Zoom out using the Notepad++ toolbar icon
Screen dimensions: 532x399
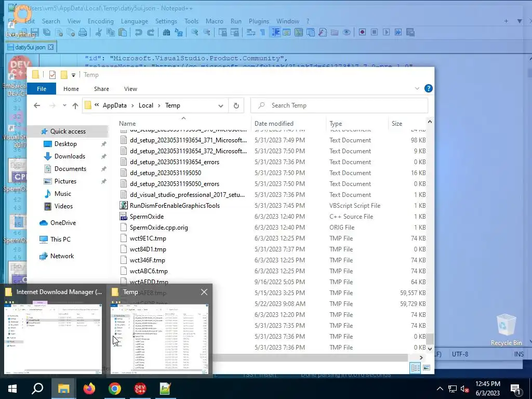point(207,33)
